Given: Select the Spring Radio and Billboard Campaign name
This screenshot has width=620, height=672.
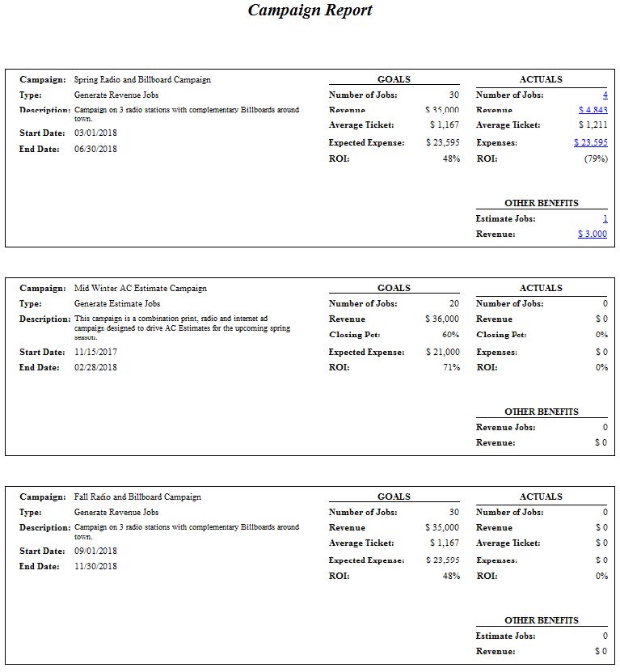Looking at the screenshot, I should tap(142, 80).
